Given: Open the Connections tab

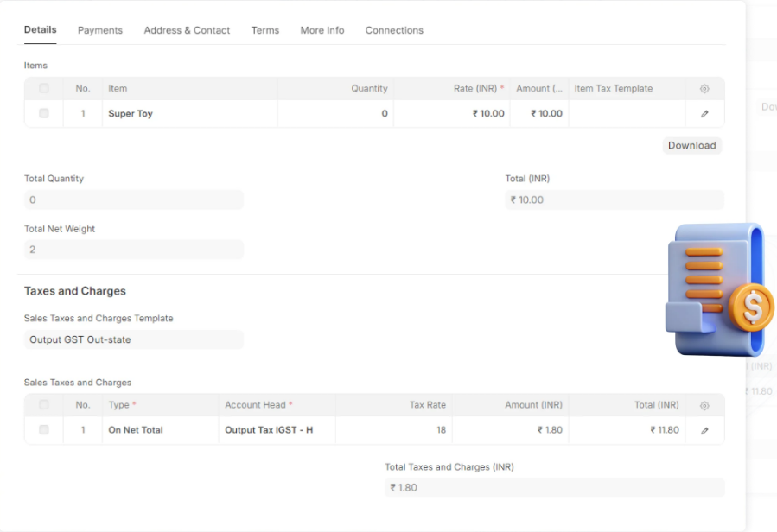Looking at the screenshot, I should [x=394, y=30].
